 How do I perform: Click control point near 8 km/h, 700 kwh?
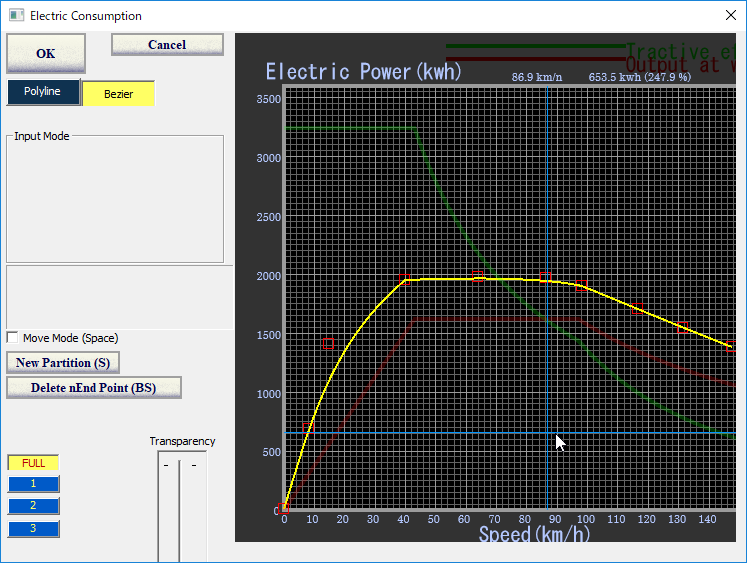pos(308,427)
